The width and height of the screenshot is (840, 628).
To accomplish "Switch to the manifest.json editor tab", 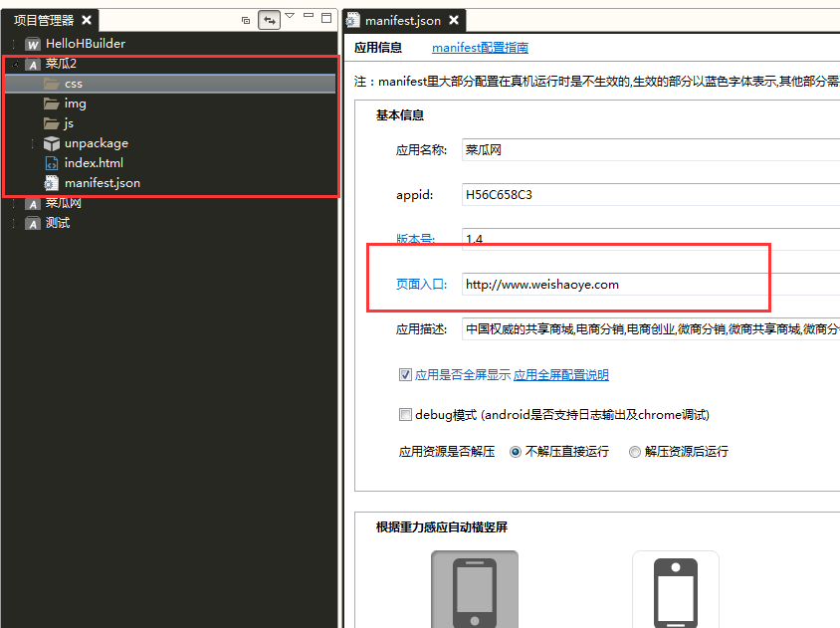I will [403, 21].
